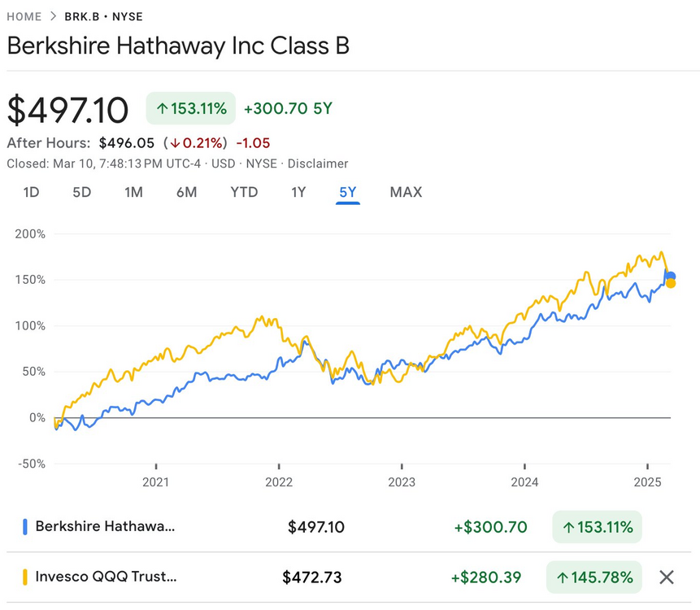This screenshot has width=700, height=610.
Task: Open the BRK.B • NYSE breadcrumb
Action: pos(103,16)
